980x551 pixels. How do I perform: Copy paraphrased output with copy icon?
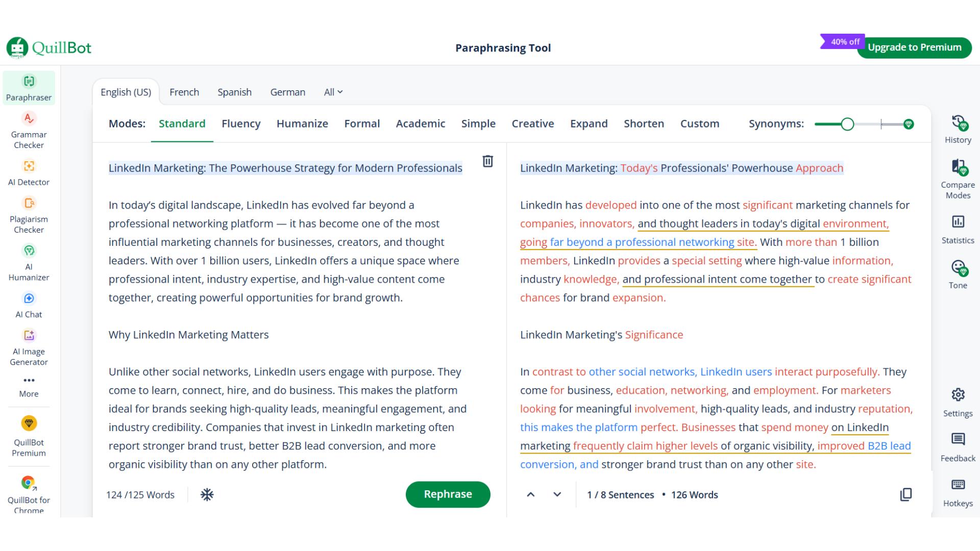pos(905,494)
